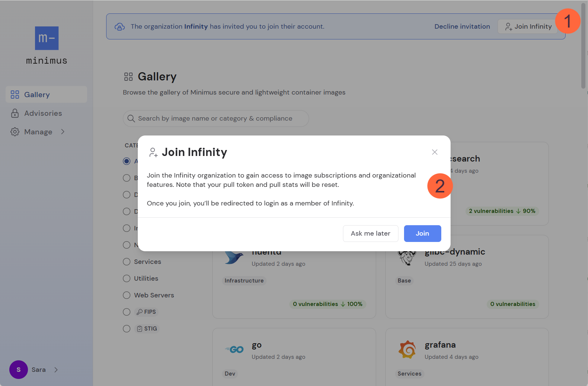Click the Go language logo

point(234,350)
